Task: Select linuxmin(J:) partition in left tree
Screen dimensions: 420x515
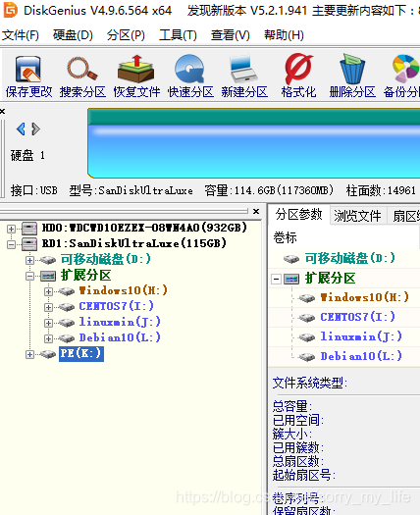Action: pyautogui.click(x=120, y=322)
